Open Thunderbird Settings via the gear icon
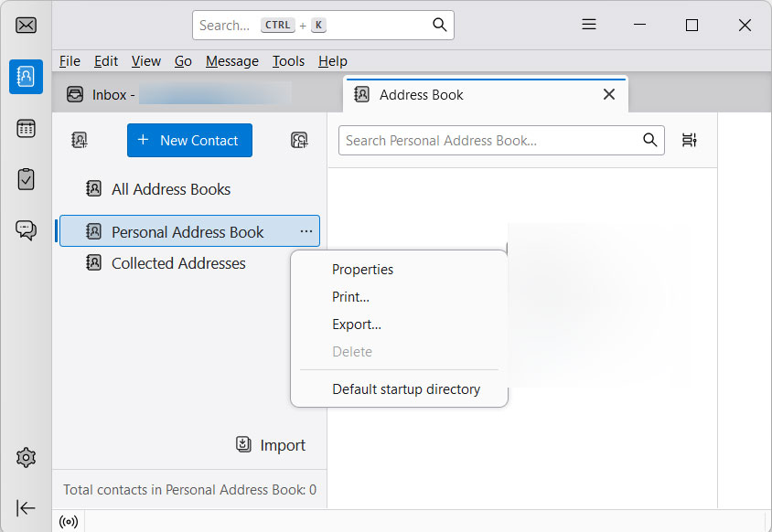Screen dimensions: 772x532 [26, 457]
